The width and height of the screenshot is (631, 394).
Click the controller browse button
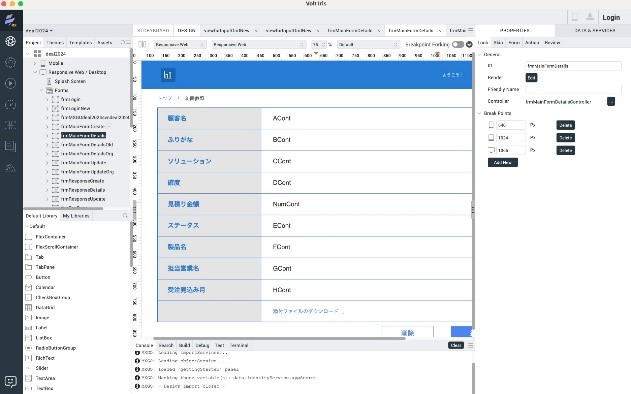[x=610, y=101]
